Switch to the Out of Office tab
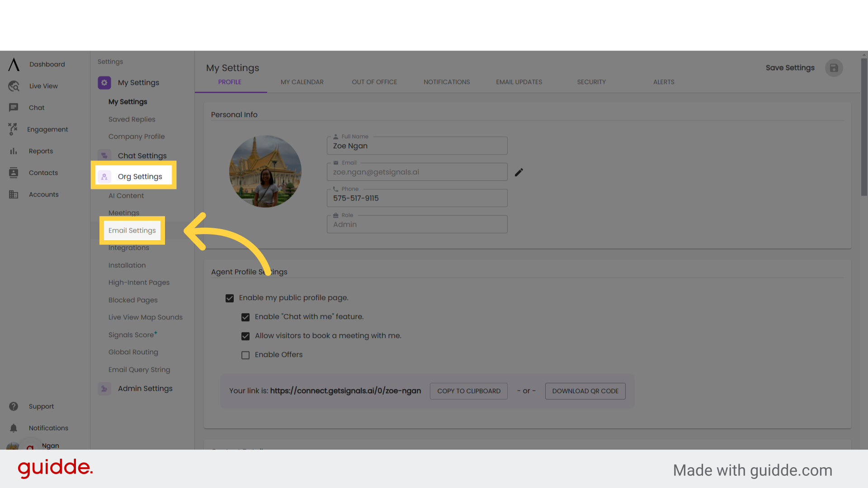This screenshot has height=488, width=868. [374, 82]
